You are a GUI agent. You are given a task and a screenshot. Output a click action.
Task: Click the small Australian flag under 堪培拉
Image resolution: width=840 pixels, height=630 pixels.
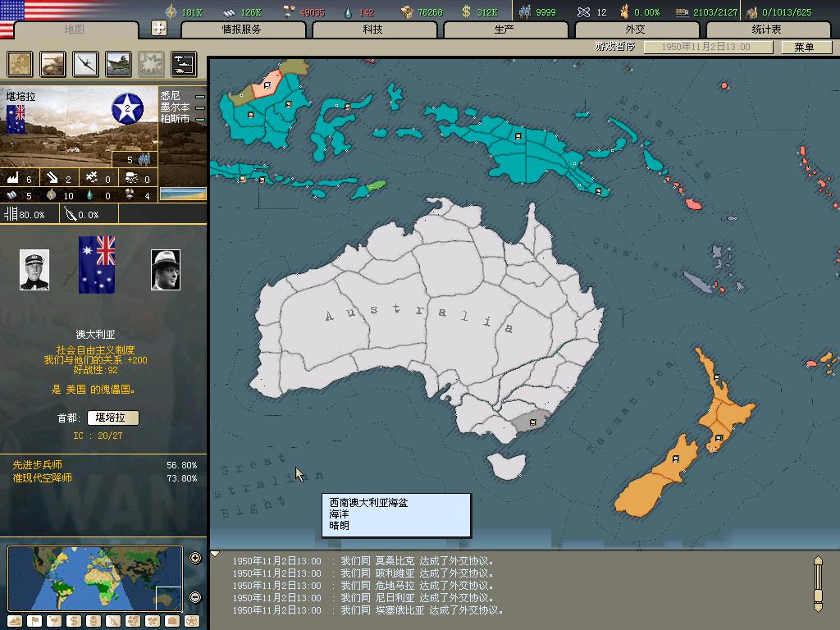(16, 119)
